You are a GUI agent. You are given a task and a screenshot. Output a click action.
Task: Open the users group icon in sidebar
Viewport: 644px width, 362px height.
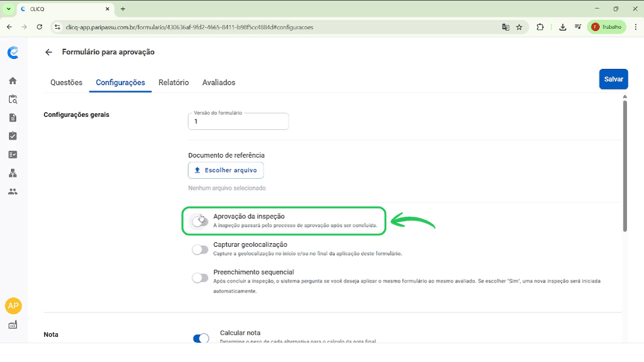pos(13,191)
